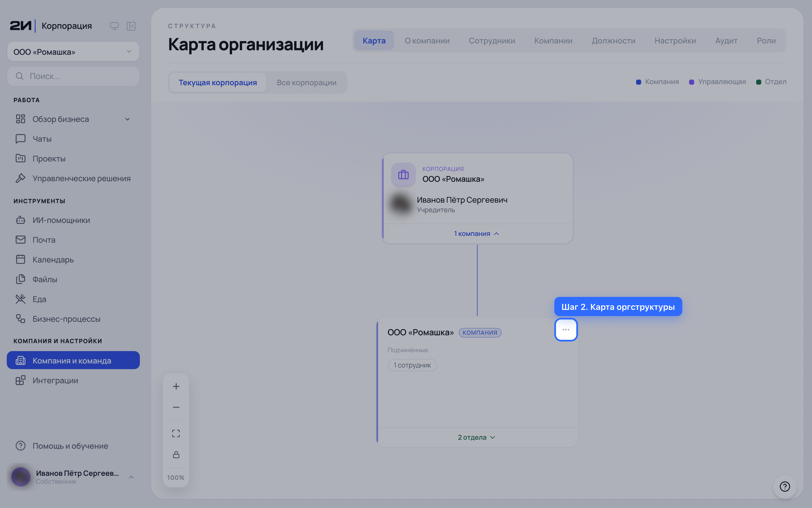The height and width of the screenshot is (508, 812).
Task: Open ИИ-помощники tool
Action: coord(73,220)
